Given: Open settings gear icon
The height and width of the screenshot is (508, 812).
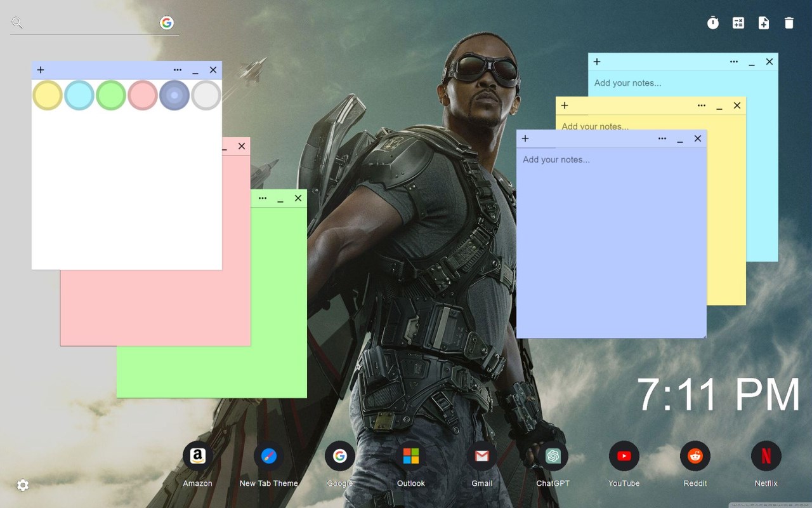Looking at the screenshot, I should click(23, 485).
